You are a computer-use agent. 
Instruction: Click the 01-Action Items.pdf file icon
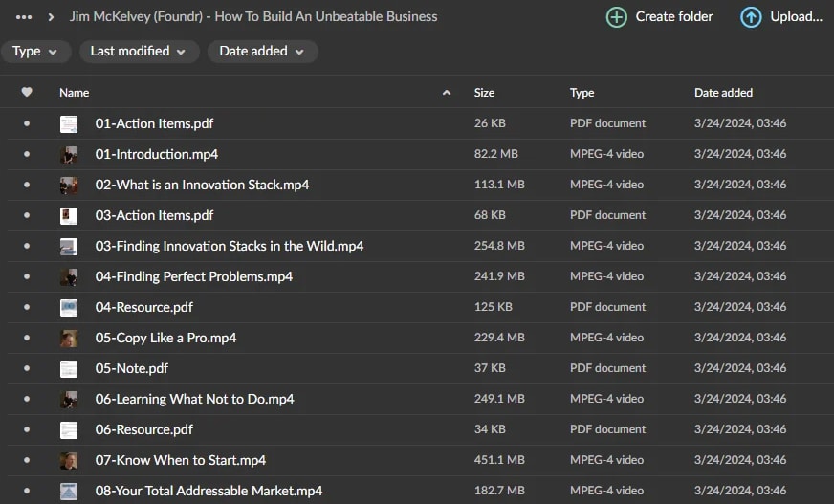(x=69, y=124)
